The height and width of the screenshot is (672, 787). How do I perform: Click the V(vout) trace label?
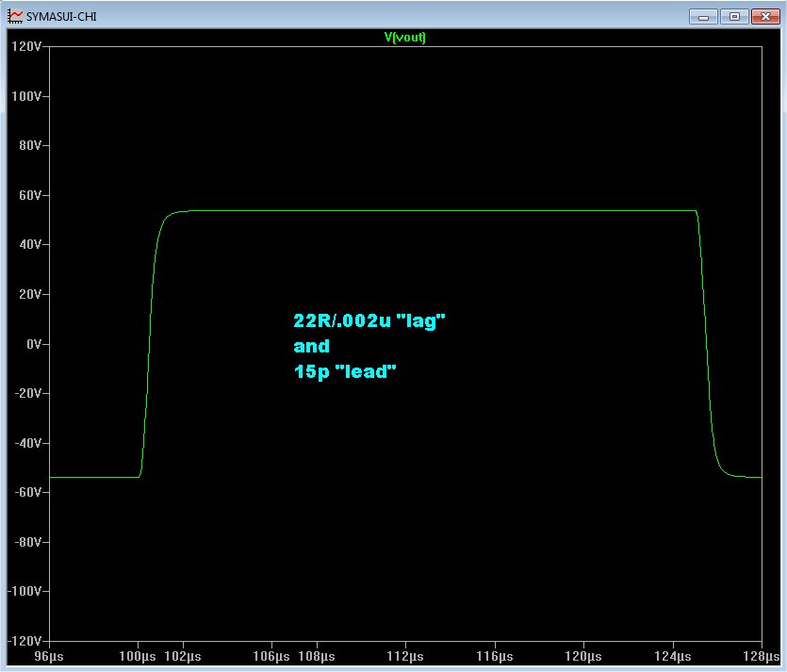[x=404, y=37]
